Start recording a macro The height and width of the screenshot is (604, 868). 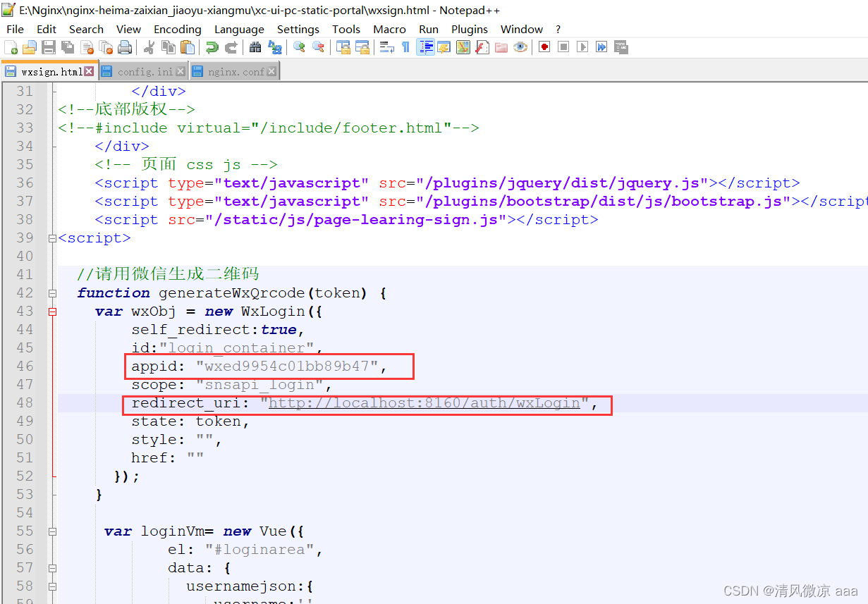coord(544,47)
